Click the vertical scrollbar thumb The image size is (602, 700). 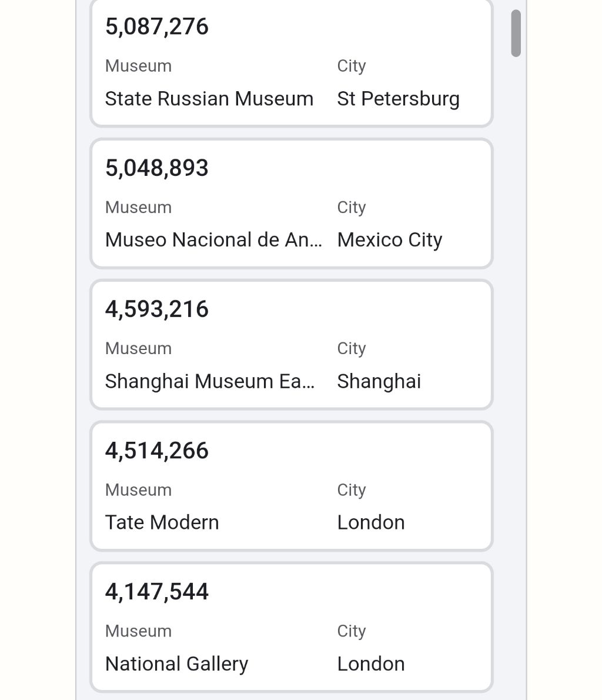click(516, 34)
